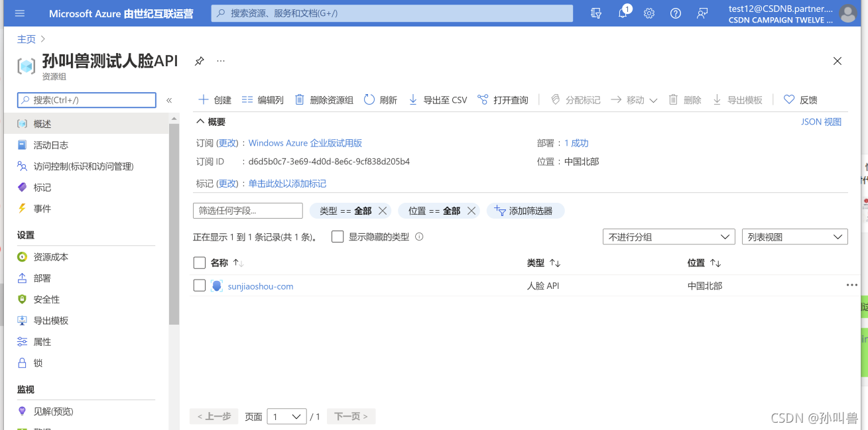Open ellipsis menu for sunjiaoshou-com row
Image resolution: width=868 pixels, height=430 pixels.
click(851, 285)
